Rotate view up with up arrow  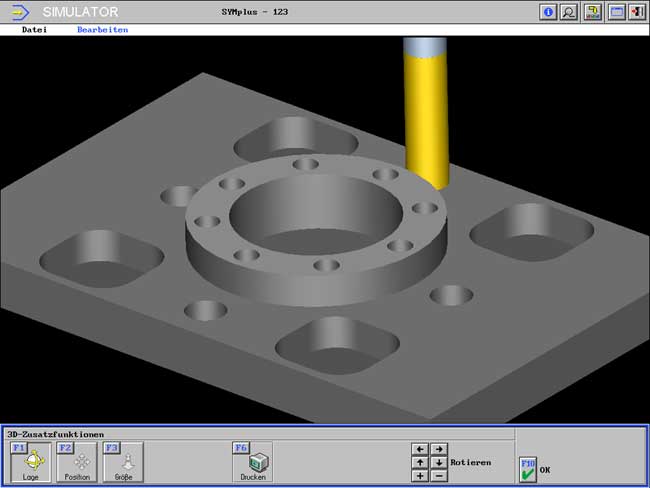(x=420, y=463)
